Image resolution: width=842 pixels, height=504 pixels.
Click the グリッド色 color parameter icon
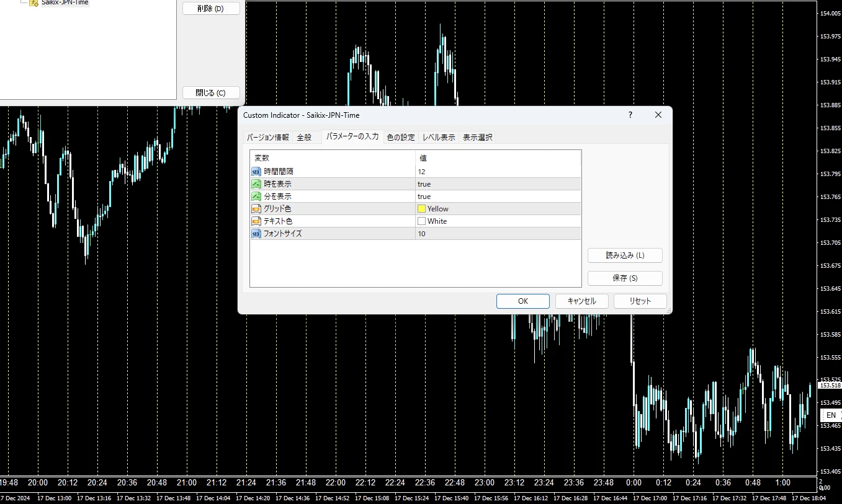click(256, 209)
